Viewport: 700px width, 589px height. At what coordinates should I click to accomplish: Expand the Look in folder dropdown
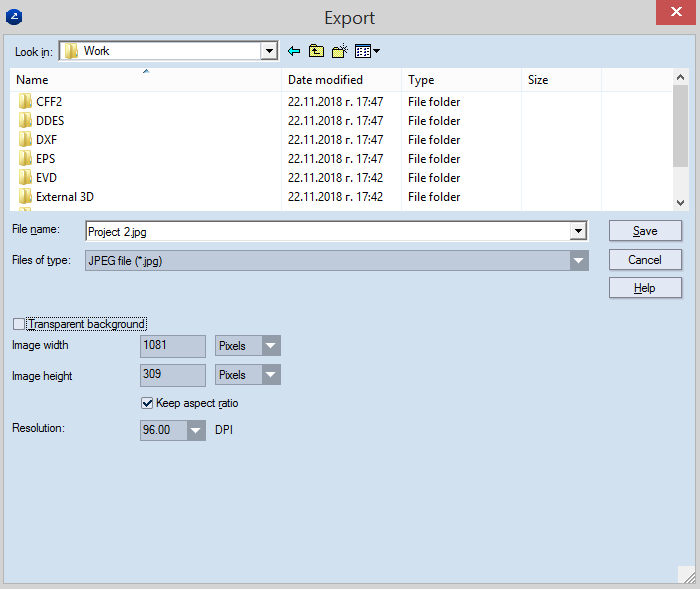[x=268, y=51]
